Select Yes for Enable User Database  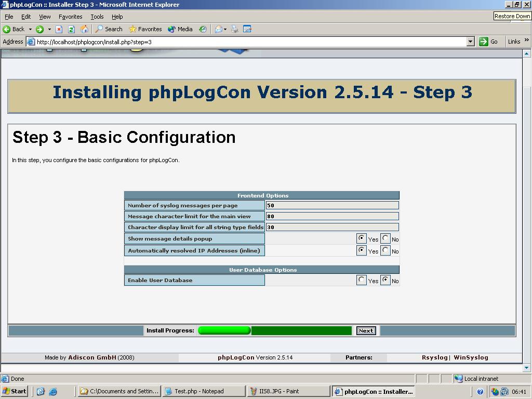[x=362, y=280]
